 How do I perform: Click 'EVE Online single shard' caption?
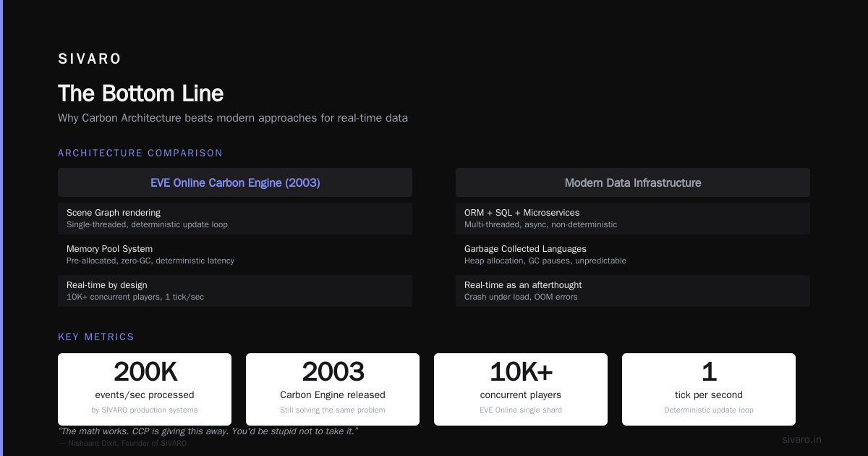pyautogui.click(x=521, y=410)
